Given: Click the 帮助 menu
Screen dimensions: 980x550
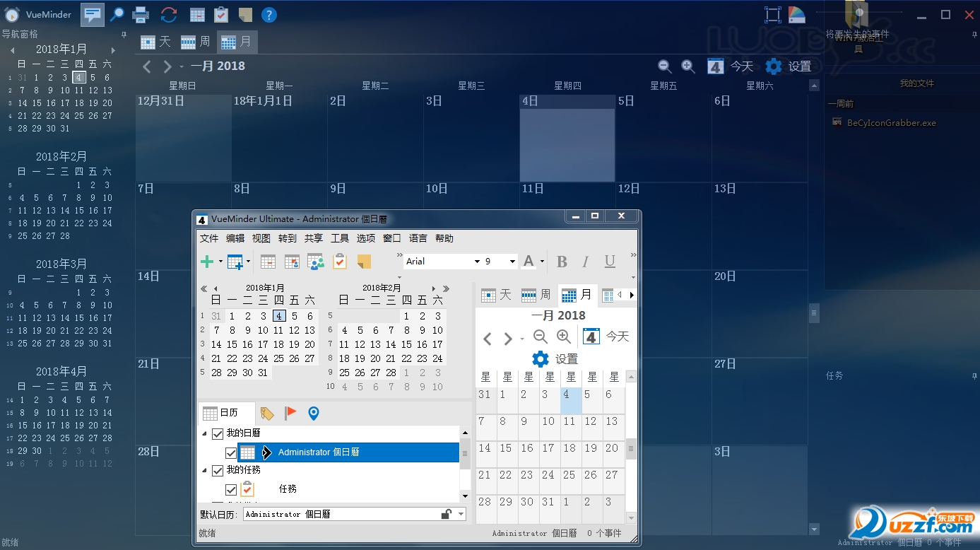Looking at the screenshot, I should point(444,238).
